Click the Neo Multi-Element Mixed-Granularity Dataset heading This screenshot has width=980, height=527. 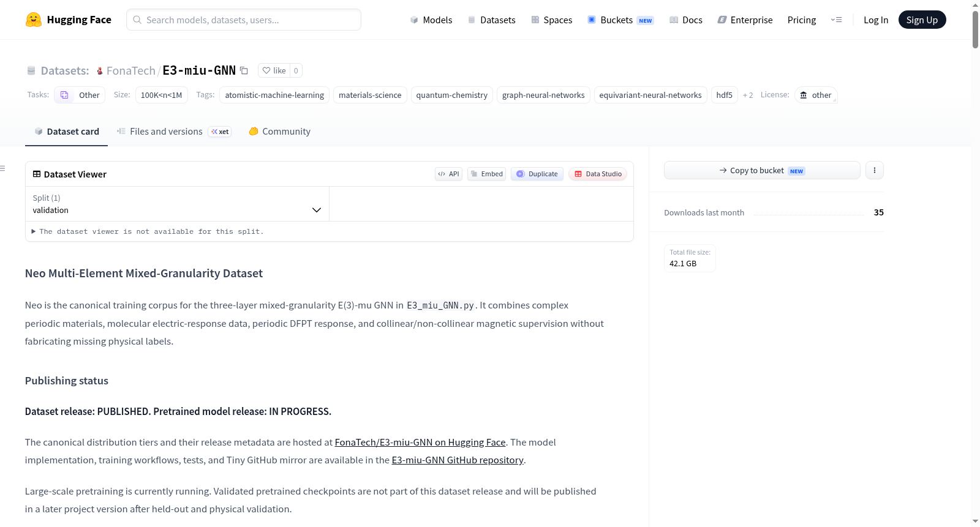[x=144, y=273]
